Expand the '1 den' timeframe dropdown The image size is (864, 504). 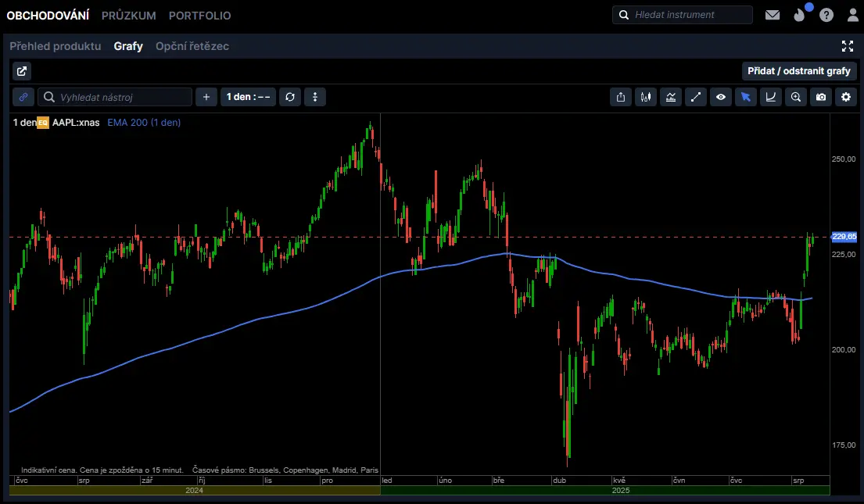pyautogui.click(x=248, y=97)
